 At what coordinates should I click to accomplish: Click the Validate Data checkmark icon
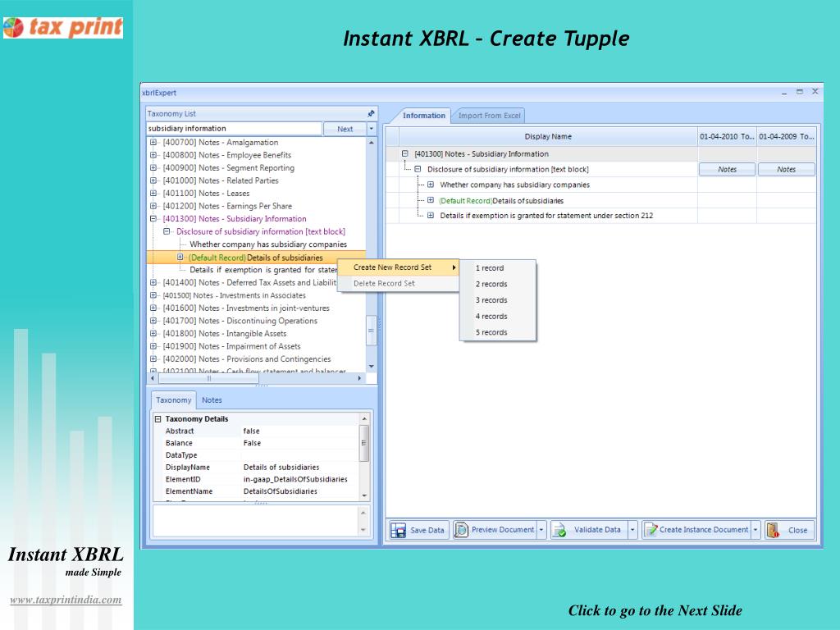pyautogui.click(x=559, y=530)
